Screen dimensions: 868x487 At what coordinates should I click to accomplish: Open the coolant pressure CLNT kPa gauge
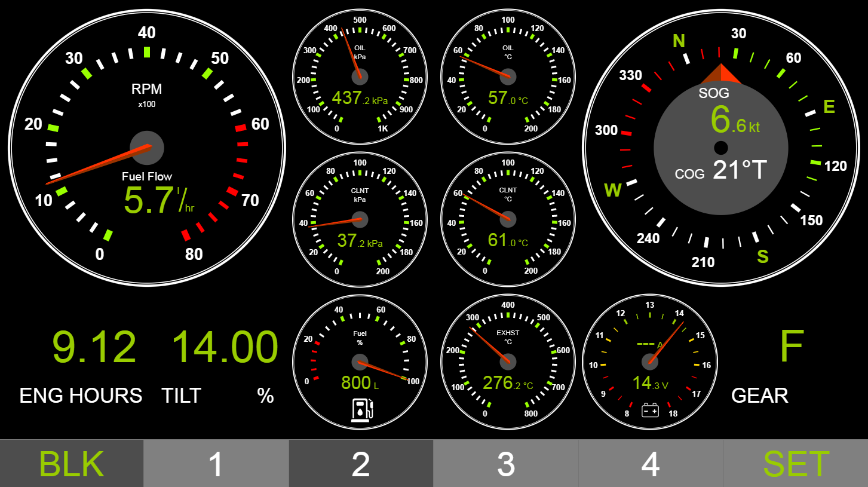[x=360, y=219]
